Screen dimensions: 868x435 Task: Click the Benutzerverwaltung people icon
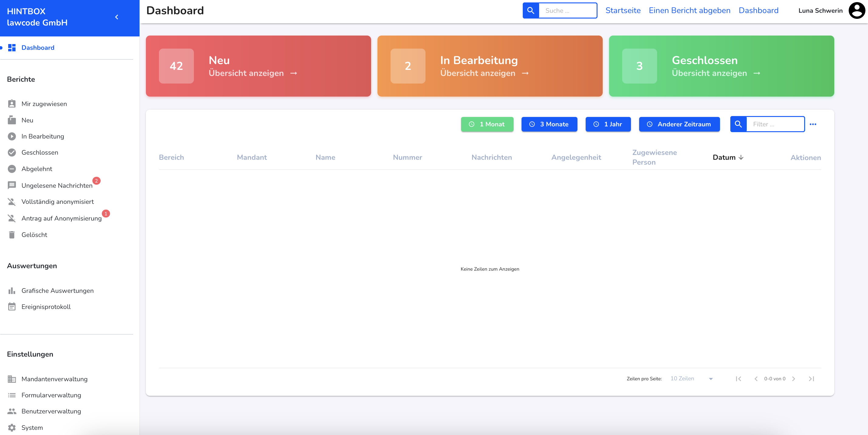[x=12, y=411]
